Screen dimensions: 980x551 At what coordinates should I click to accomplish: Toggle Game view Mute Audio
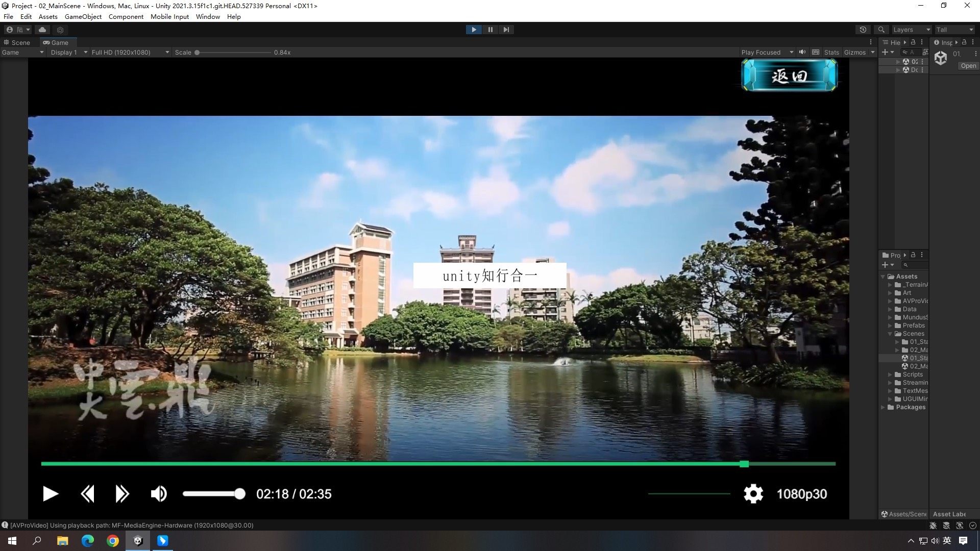[x=802, y=52]
